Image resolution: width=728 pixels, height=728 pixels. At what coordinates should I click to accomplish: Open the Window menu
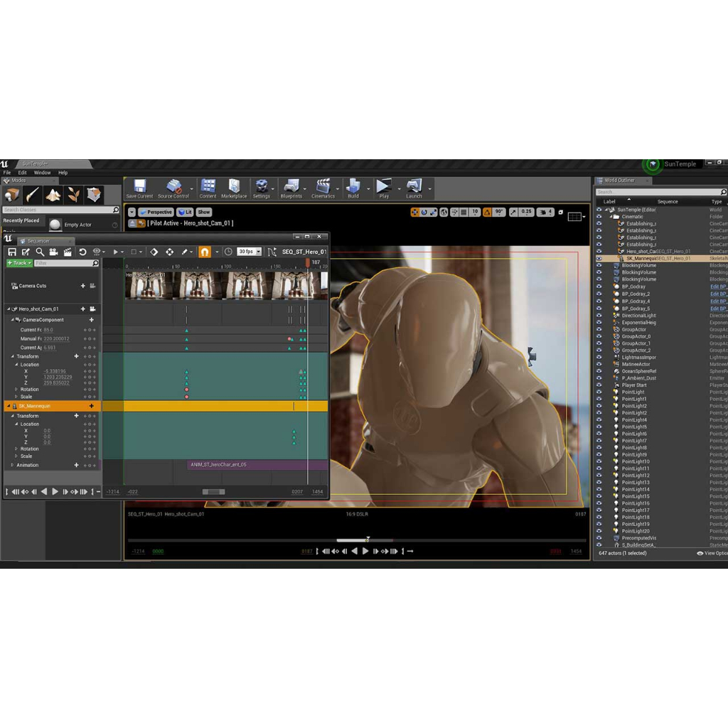[42, 172]
